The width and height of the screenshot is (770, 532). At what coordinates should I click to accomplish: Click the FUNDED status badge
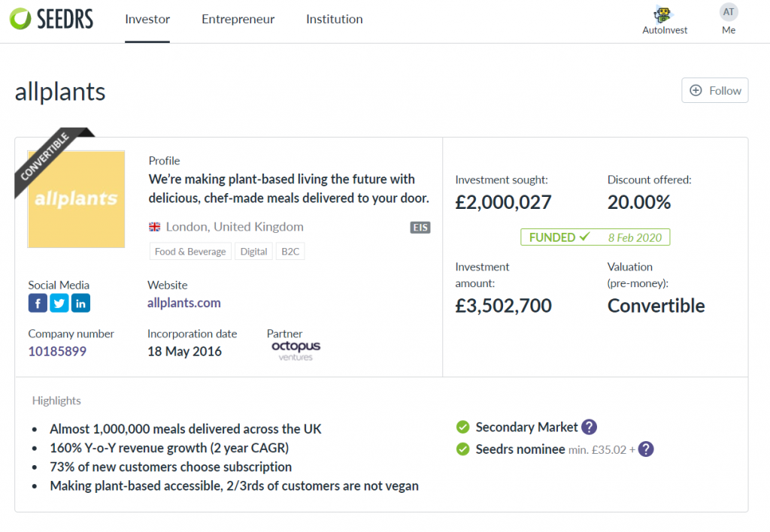pyautogui.click(x=596, y=237)
